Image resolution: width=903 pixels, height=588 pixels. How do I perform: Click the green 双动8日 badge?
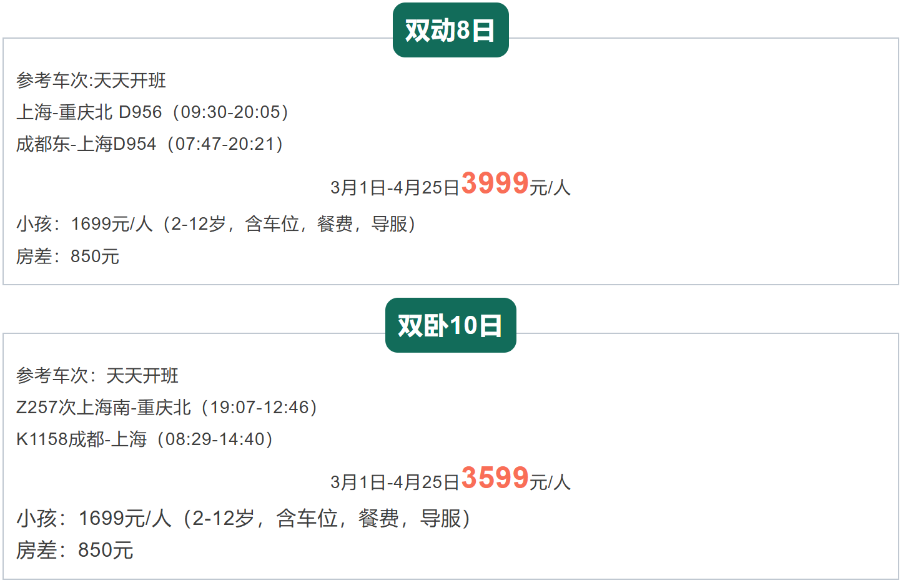tap(450, 31)
